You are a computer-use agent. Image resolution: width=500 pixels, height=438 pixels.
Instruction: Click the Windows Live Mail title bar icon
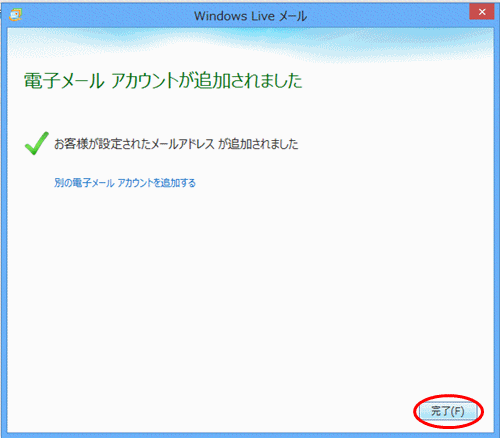coord(15,15)
